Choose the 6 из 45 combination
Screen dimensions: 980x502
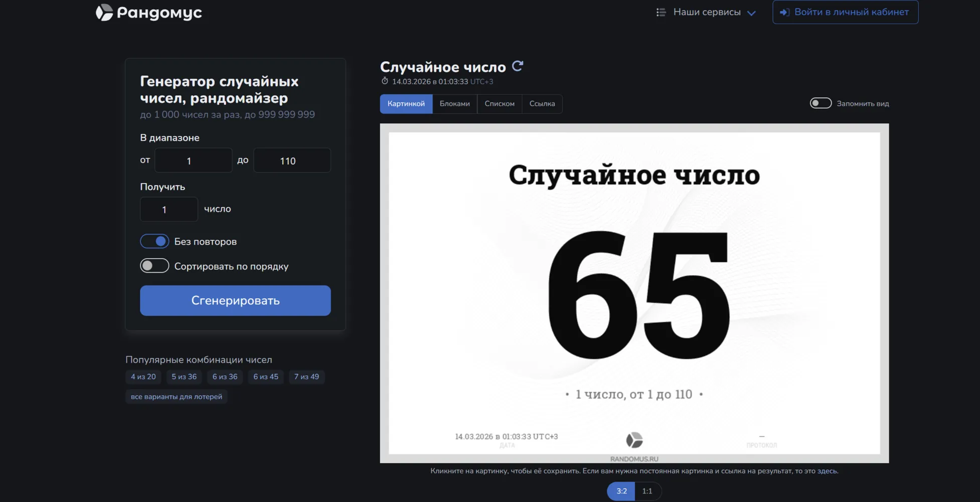coord(266,376)
